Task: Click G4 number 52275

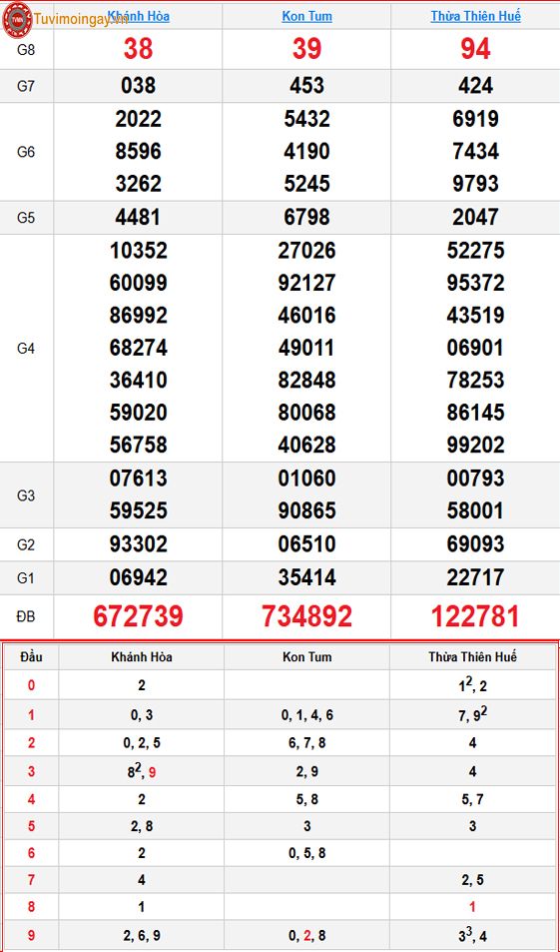Action: point(476,251)
